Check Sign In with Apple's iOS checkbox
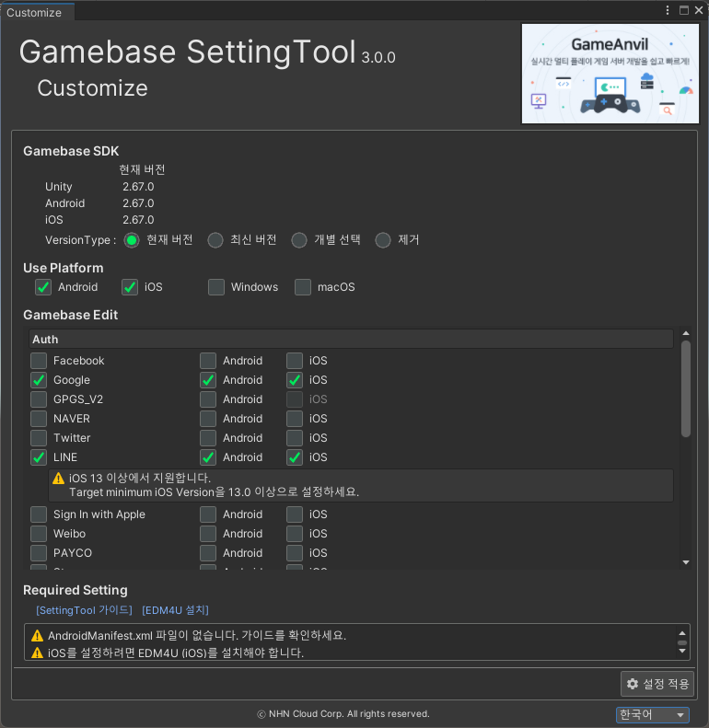 (295, 514)
